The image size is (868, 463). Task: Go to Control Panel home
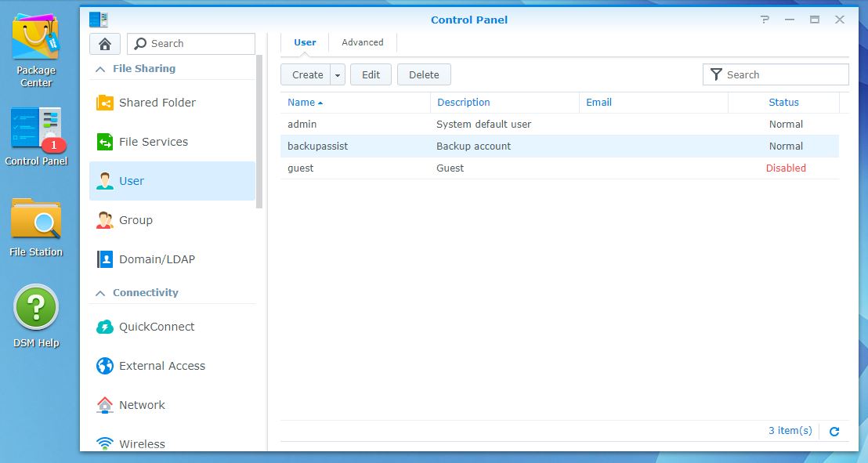coord(105,44)
